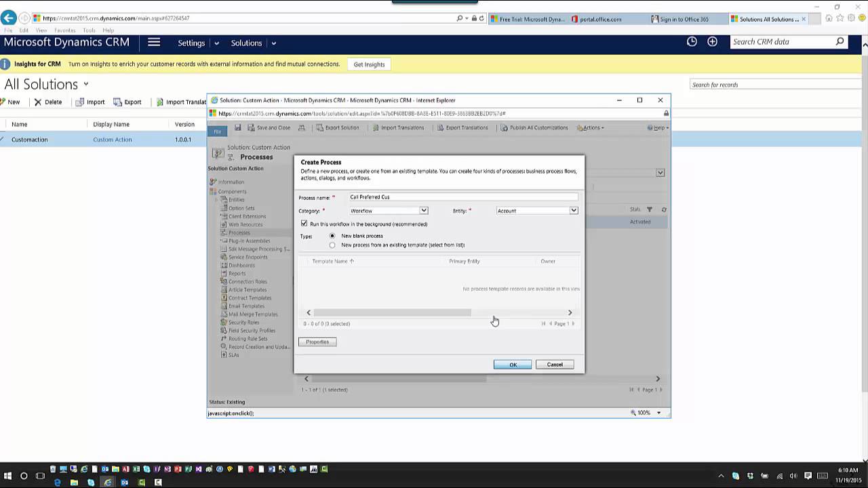The width and height of the screenshot is (868, 488).
Task: Expand the Settings chevron in CRM nav bar
Action: coord(216,43)
